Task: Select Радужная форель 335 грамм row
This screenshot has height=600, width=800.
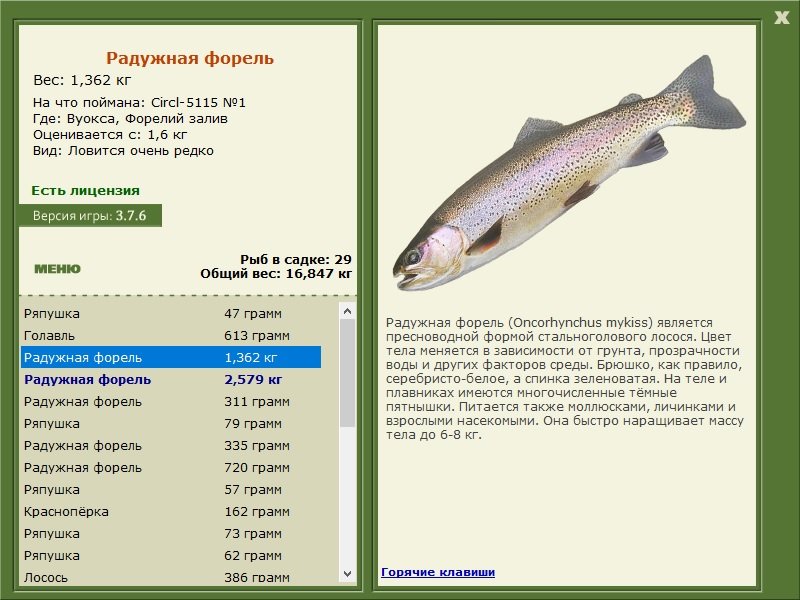Action: [171, 445]
